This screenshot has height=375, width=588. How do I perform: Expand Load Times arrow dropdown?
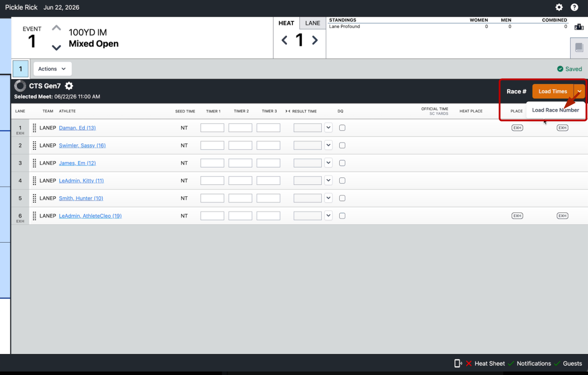[x=579, y=91]
